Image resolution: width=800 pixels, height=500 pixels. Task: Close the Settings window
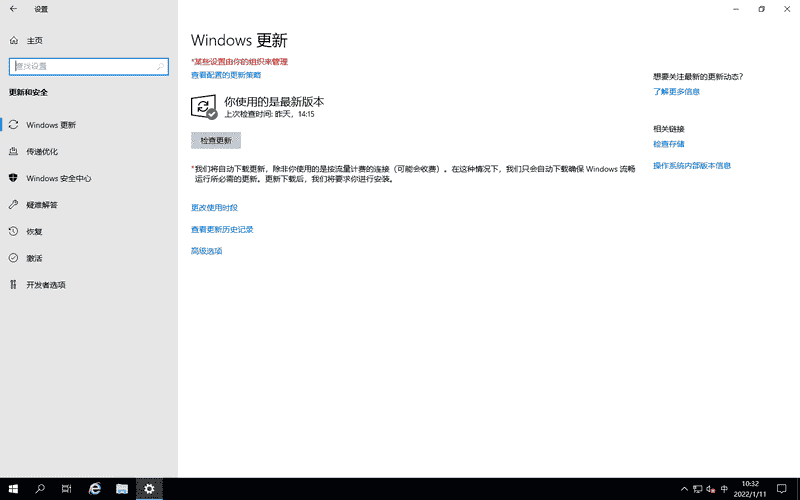[787, 9]
